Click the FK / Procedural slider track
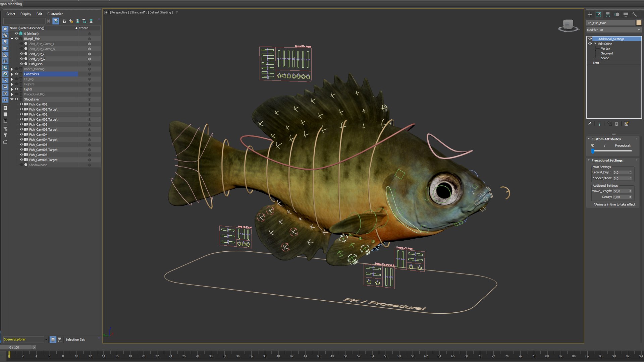 coord(611,151)
